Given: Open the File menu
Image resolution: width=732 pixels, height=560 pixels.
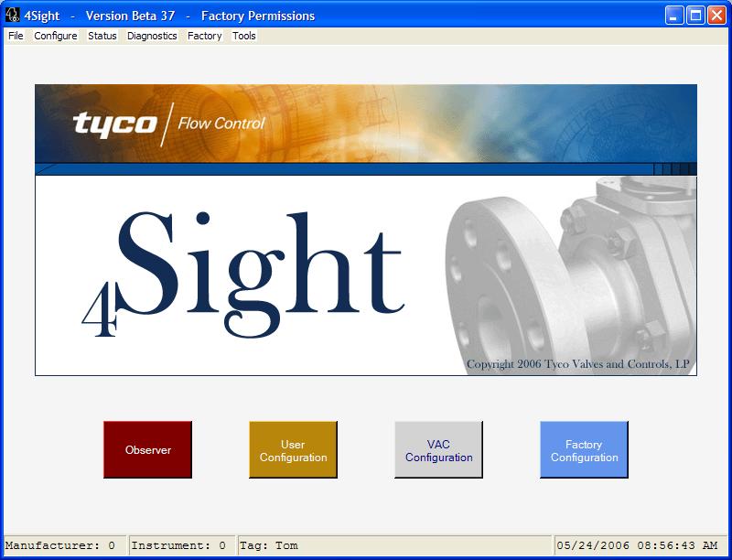Looking at the screenshot, I should (x=16, y=36).
